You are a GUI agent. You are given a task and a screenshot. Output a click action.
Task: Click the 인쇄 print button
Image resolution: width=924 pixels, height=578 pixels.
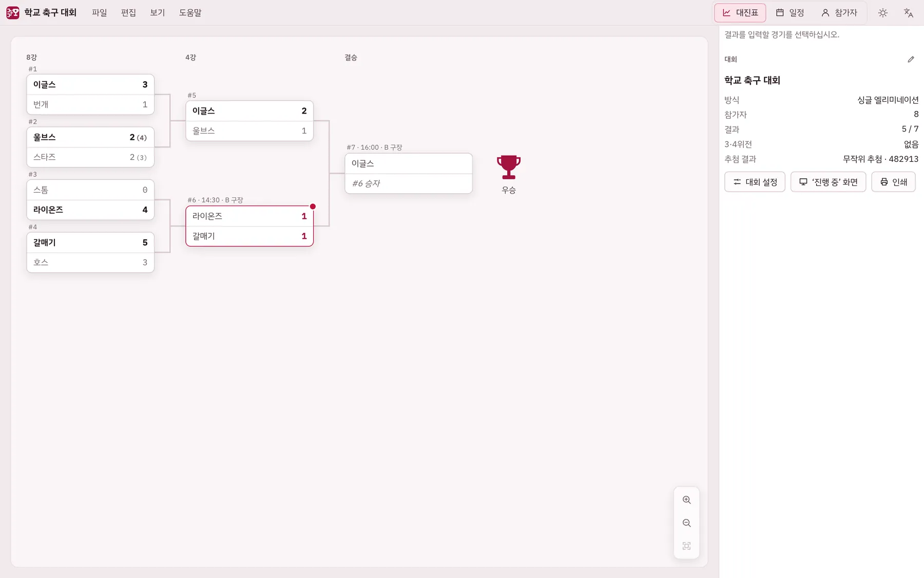pos(893,182)
